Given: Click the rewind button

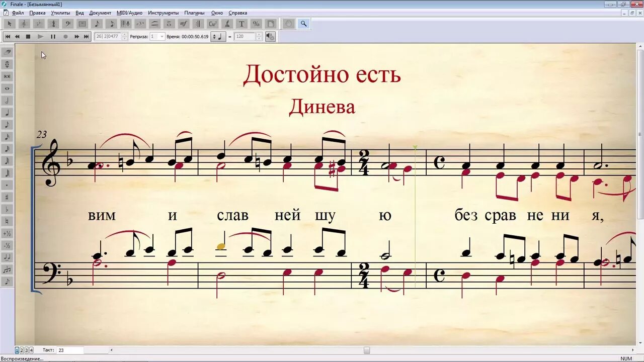Looking at the screenshot, I should click(x=17, y=37).
